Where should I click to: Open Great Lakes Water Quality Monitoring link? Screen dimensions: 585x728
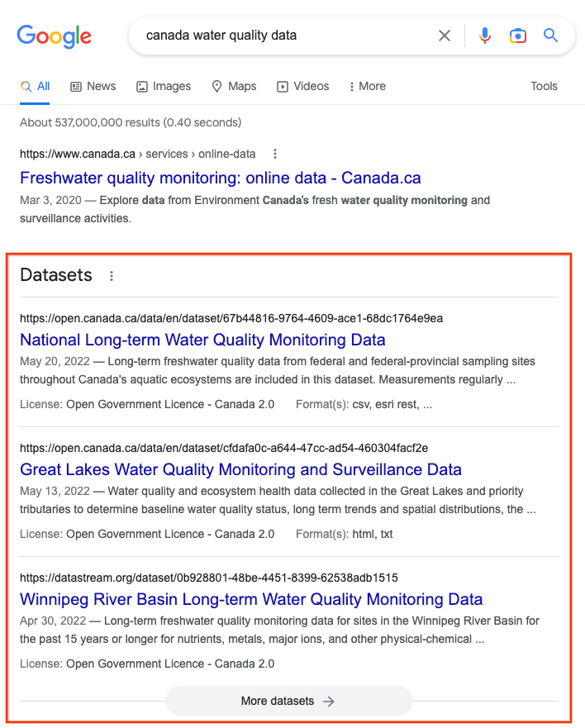pos(240,469)
